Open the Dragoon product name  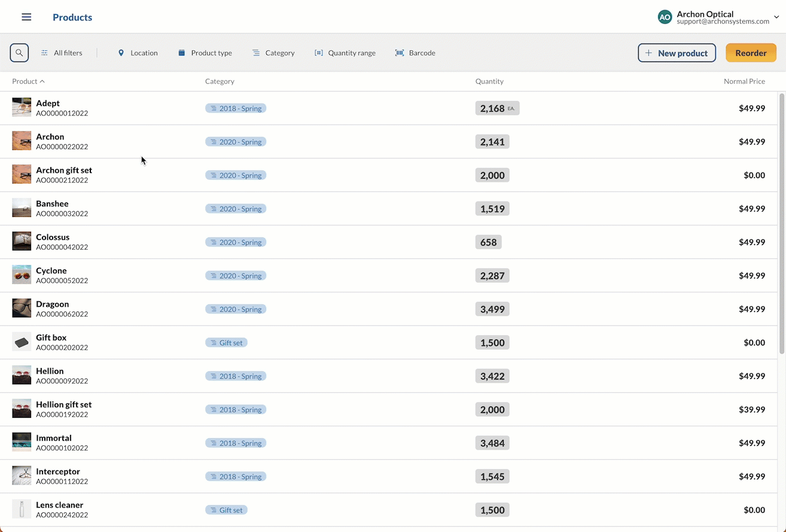coord(53,304)
